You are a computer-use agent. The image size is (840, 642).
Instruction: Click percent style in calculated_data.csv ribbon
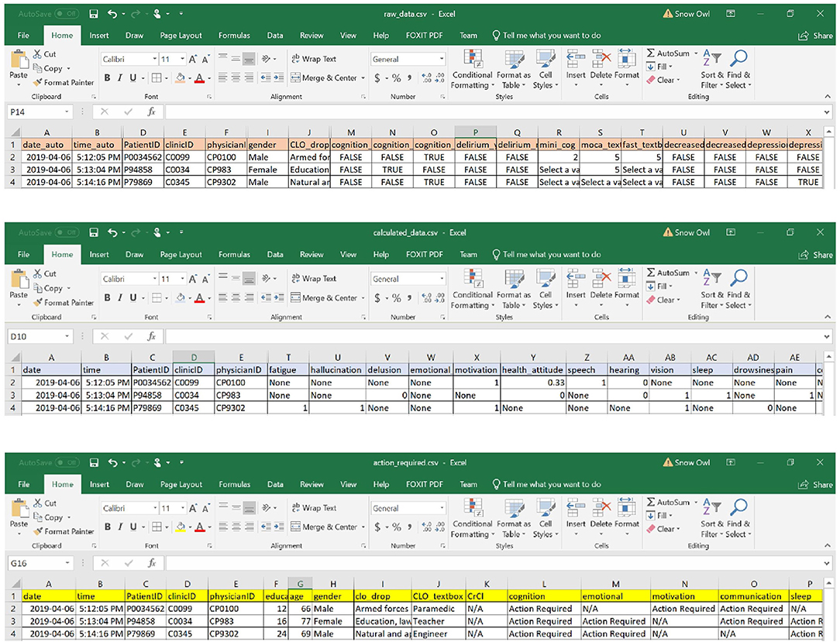(396, 297)
